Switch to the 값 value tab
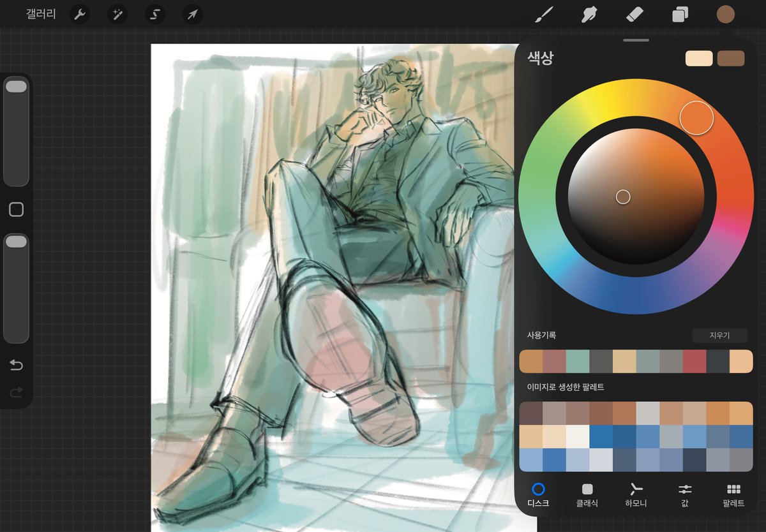This screenshot has width=766, height=532. point(685,496)
